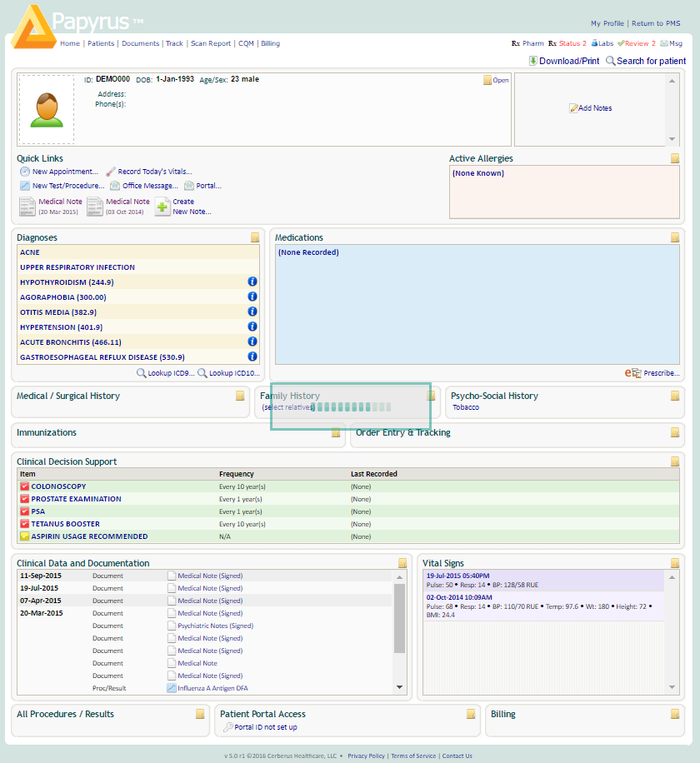Click scroll-down arrow in Vital Signs
The width and height of the screenshot is (700, 763).
point(672,687)
